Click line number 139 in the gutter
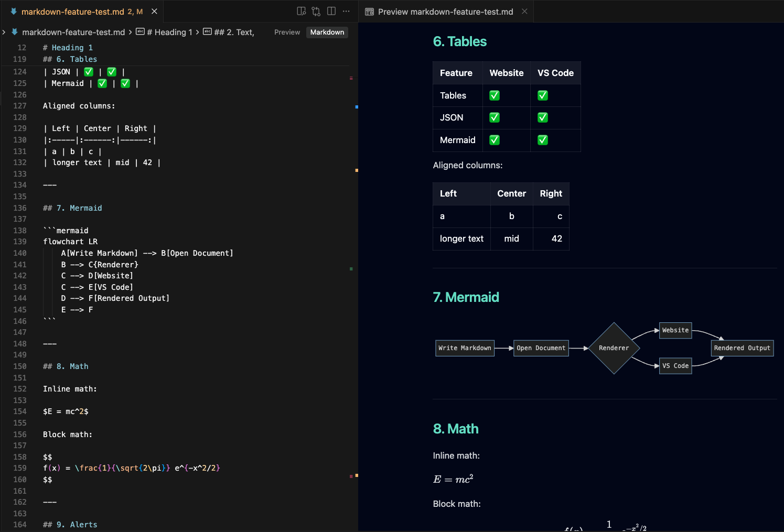 tap(20, 242)
